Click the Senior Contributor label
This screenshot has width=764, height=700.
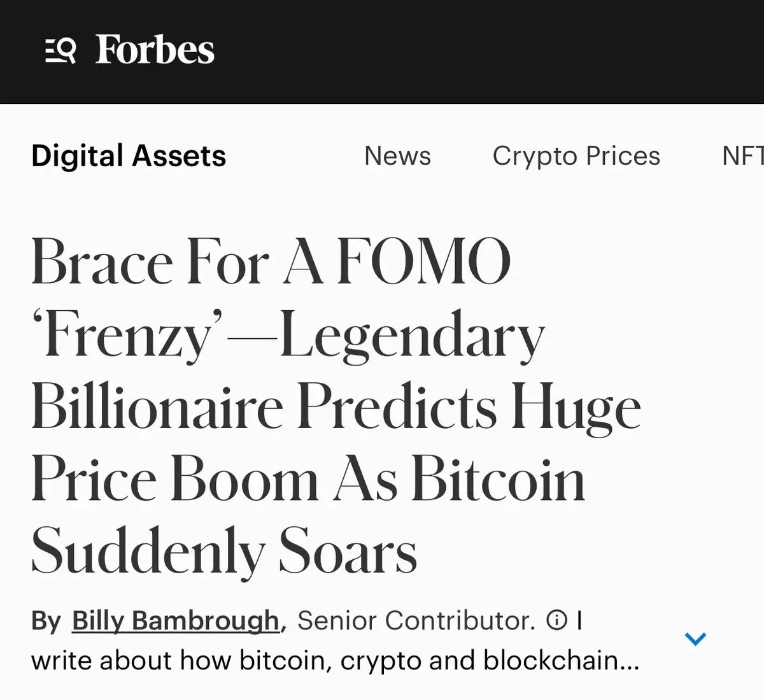[x=416, y=620]
